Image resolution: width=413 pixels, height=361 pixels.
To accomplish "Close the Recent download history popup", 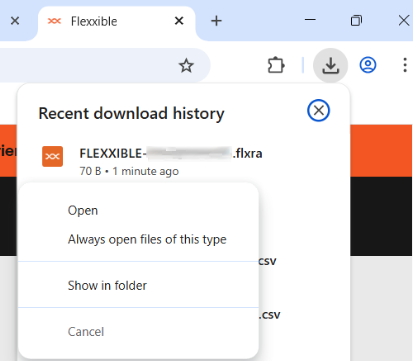I will (318, 110).
